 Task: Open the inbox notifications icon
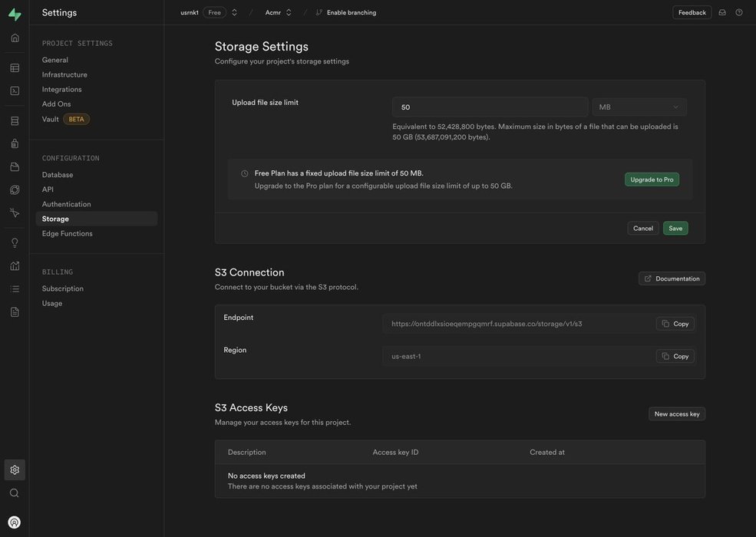pyautogui.click(x=722, y=12)
